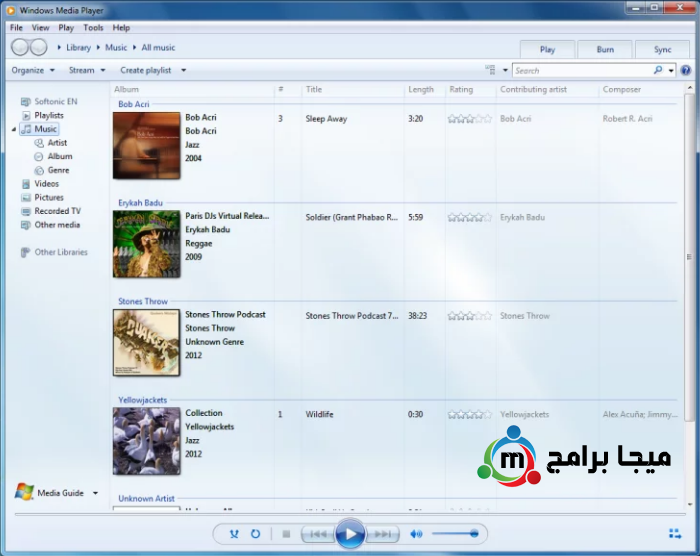Select Other Libraries in sidebar
The height and width of the screenshot is (556, 700).
pyautogui.click(x=54, y=252)
